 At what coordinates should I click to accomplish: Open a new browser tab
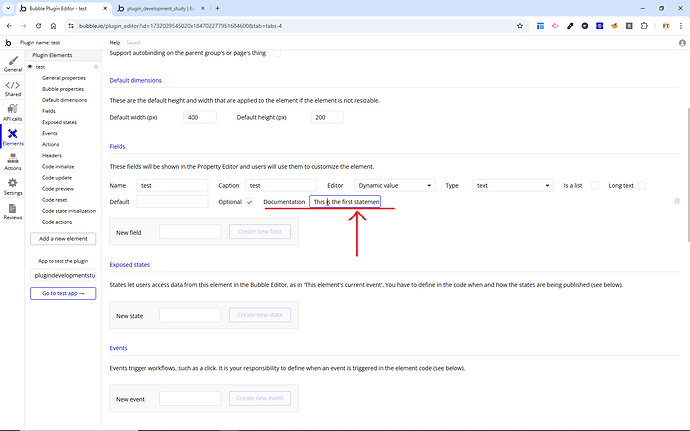coord(217,8)
